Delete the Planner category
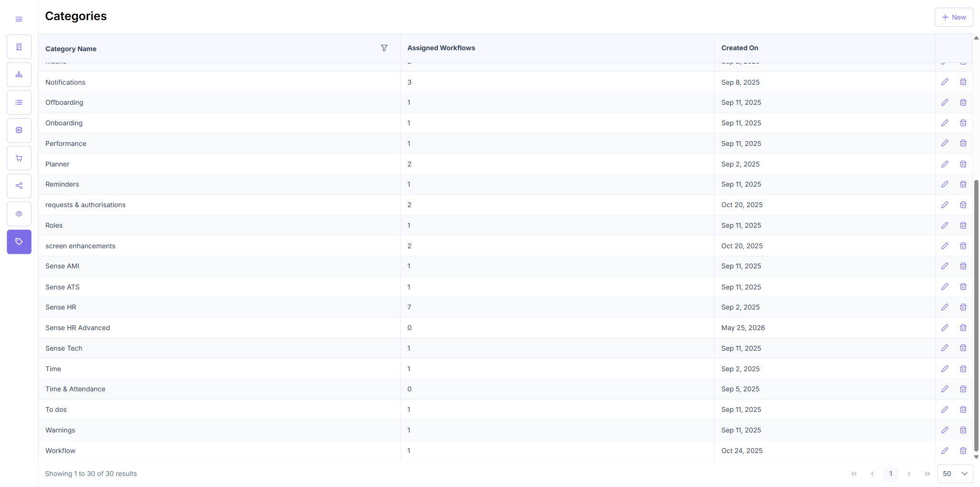Screen dimensions: 980x487 tap(963, 164)
